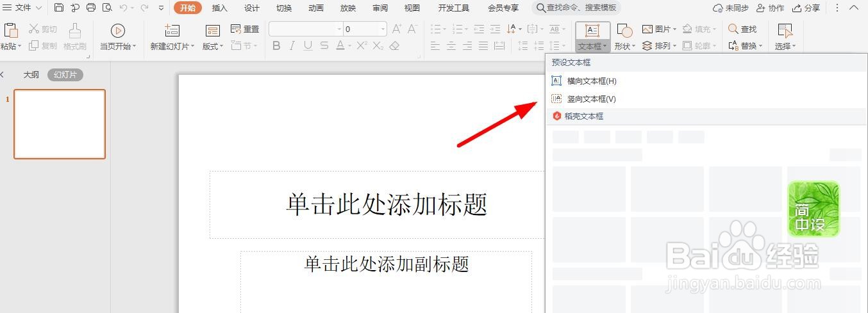
Task: Click the 未同步 sync status button
Action: point(731,8)
